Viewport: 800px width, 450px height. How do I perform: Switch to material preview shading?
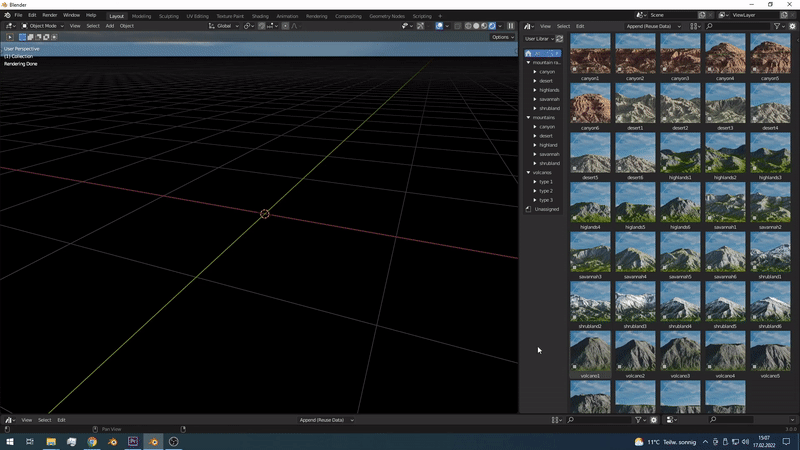pyautogui.click(x=484, y=26)
